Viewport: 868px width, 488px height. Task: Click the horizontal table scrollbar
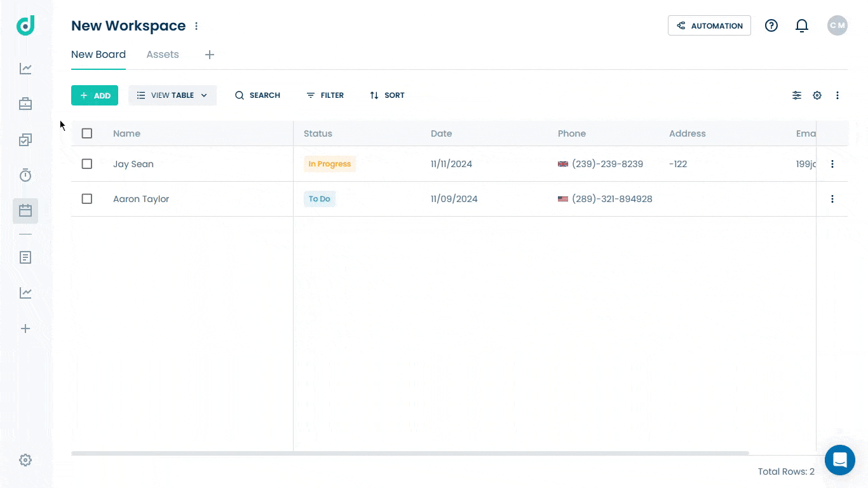(410, 453)
